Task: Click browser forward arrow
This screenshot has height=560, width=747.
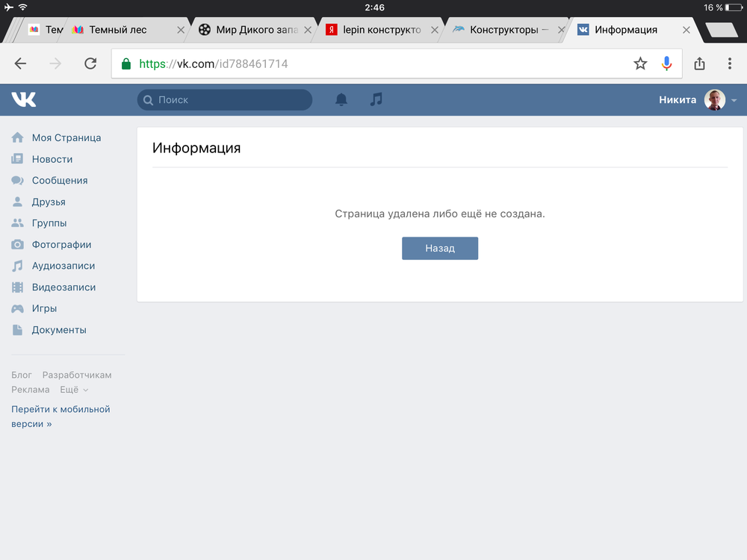Action: (x=55, y=63)
